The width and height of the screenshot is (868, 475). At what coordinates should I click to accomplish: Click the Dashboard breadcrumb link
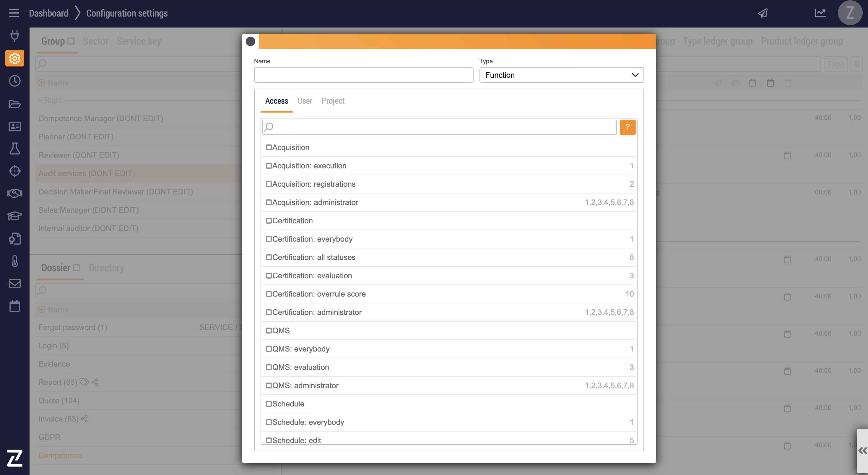click(x=48, y=13)
